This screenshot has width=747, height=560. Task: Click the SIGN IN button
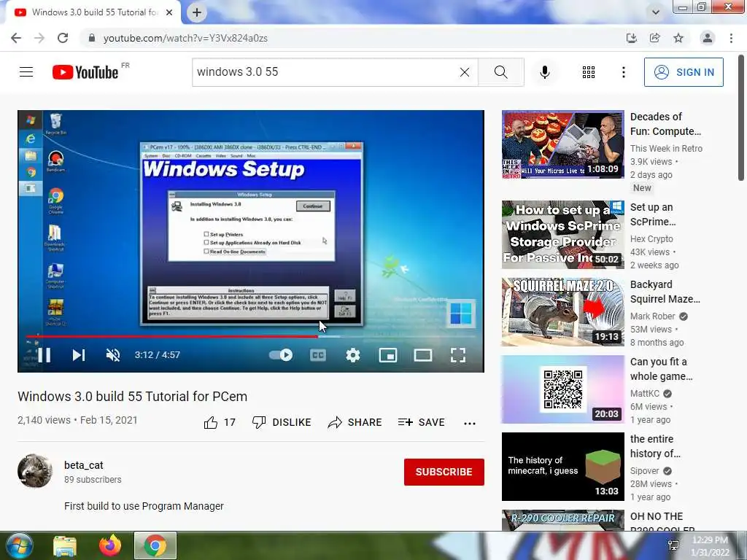(684, 72)
